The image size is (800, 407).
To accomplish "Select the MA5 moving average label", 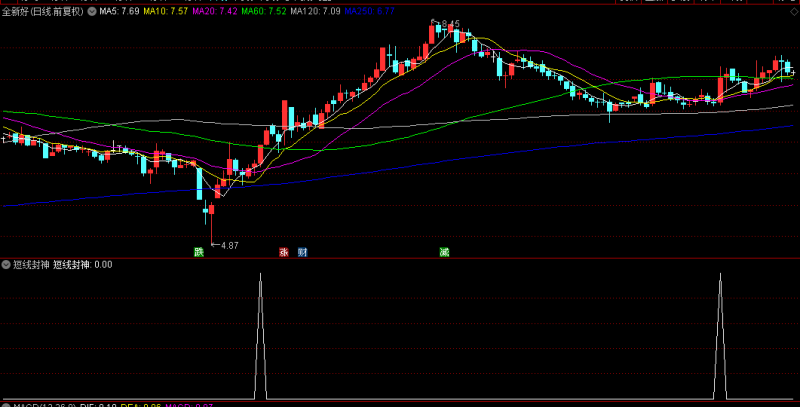I will (119, 11).
